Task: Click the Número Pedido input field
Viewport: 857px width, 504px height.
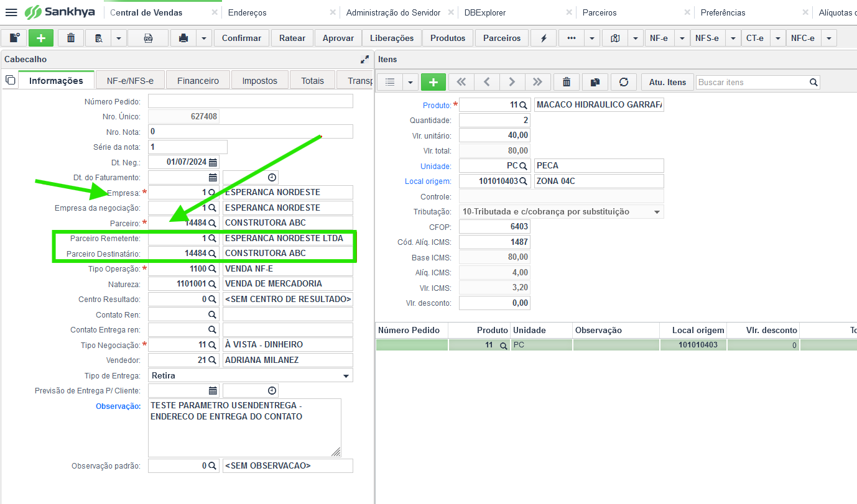Action: point(251,101)
